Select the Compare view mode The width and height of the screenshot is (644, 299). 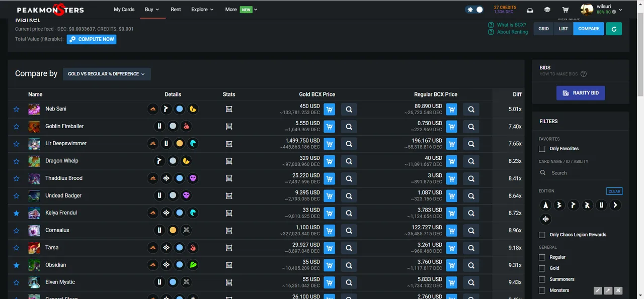pos(589,29)
